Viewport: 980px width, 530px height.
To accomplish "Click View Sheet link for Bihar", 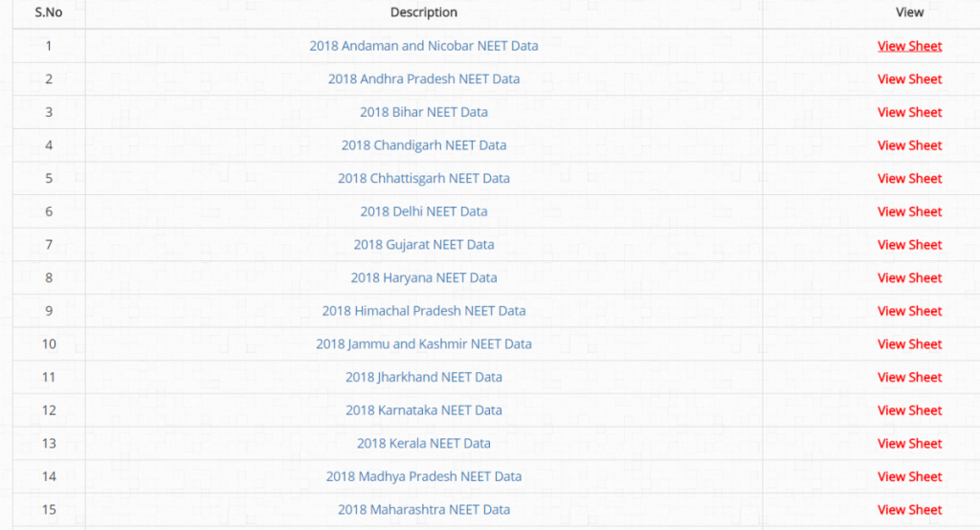I will [x=909, y=112].
